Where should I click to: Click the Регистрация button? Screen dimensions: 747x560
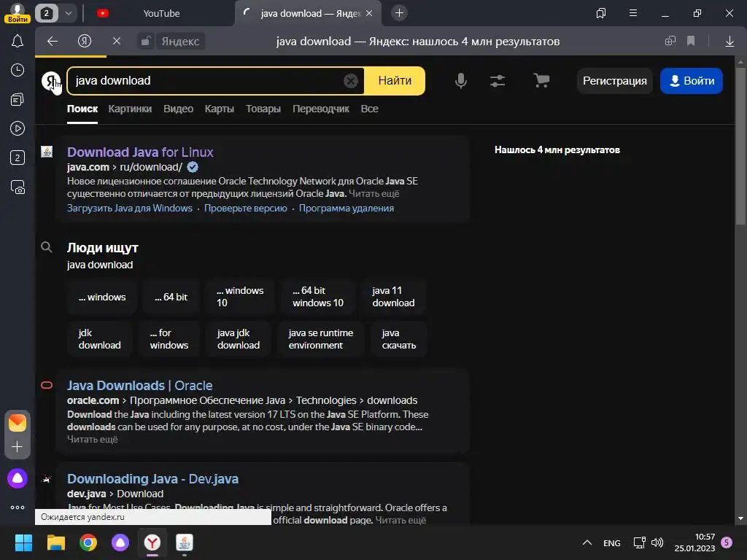click(x=614, y=81)
